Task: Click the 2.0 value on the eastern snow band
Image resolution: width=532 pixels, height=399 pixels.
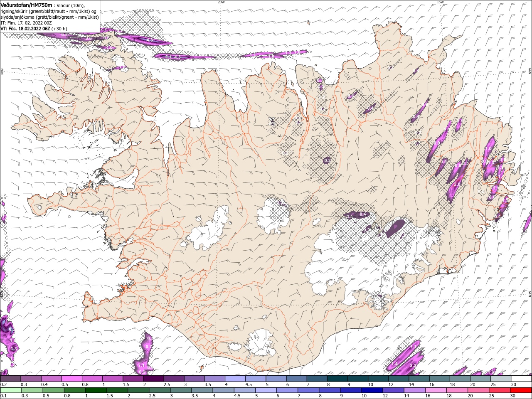Action: 458,184
